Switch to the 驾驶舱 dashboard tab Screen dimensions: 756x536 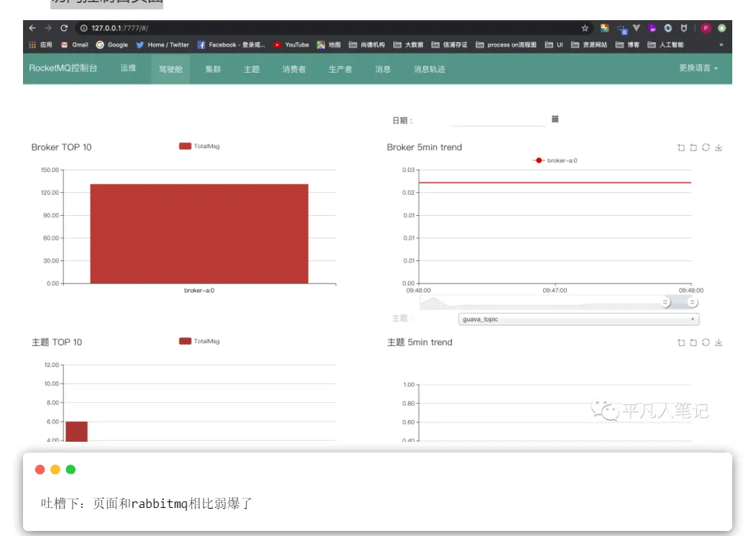[170, 69]
